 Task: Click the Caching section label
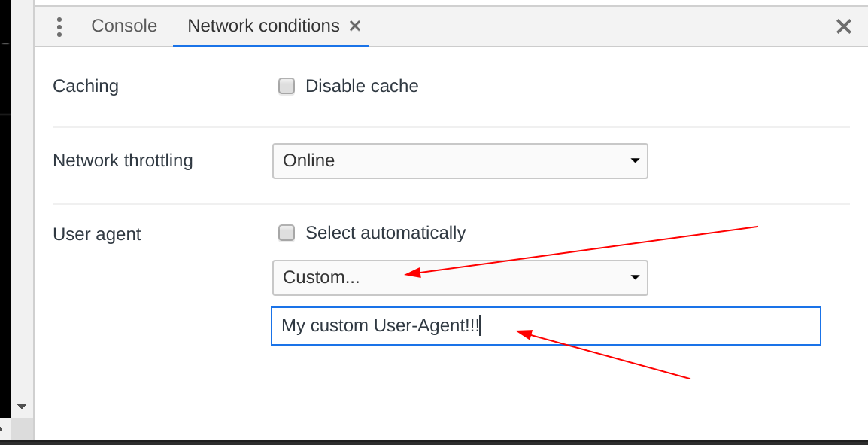click(x=85, y=86)
